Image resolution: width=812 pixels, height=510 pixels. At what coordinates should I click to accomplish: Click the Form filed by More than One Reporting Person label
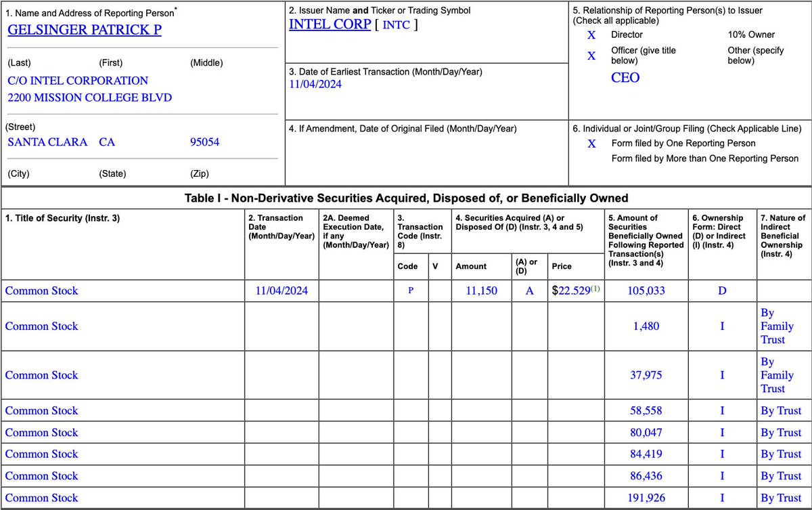coord(705,158)
